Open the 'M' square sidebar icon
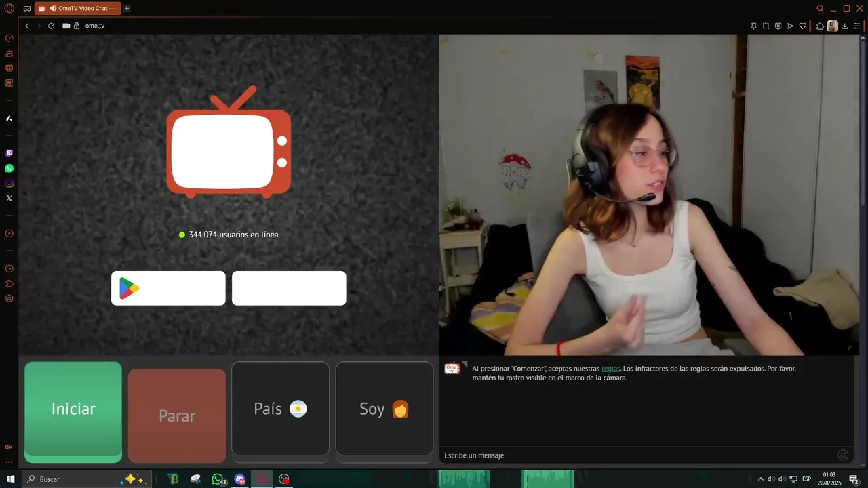 pyautogui.click(x=9, y=83)
